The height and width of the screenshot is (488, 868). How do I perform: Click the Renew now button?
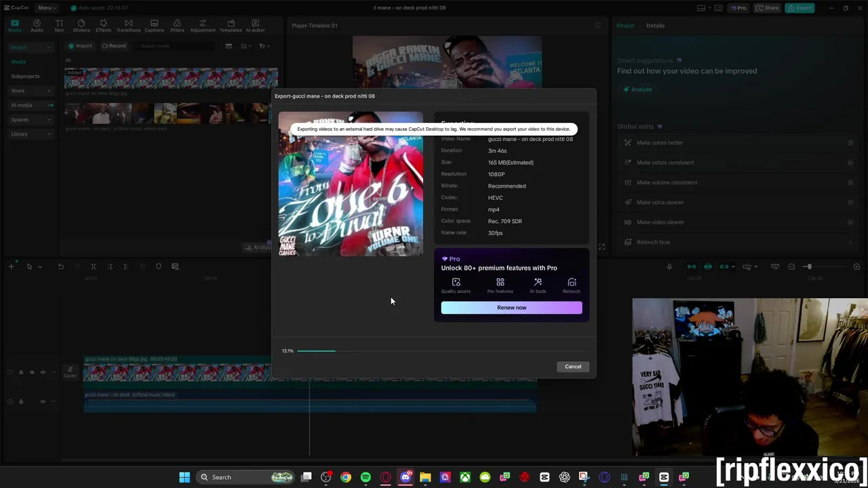(x=511, y=308)
